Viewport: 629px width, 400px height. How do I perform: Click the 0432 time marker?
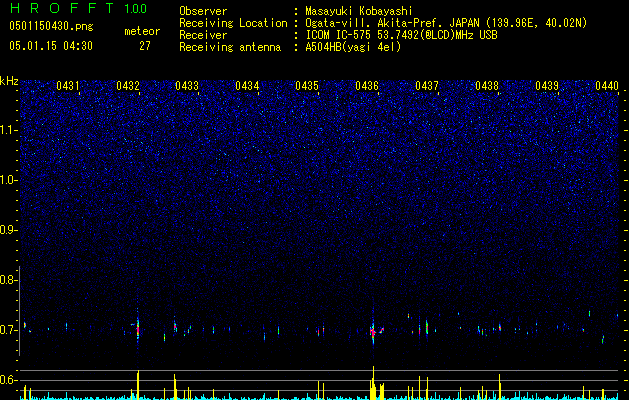(128, 85)
